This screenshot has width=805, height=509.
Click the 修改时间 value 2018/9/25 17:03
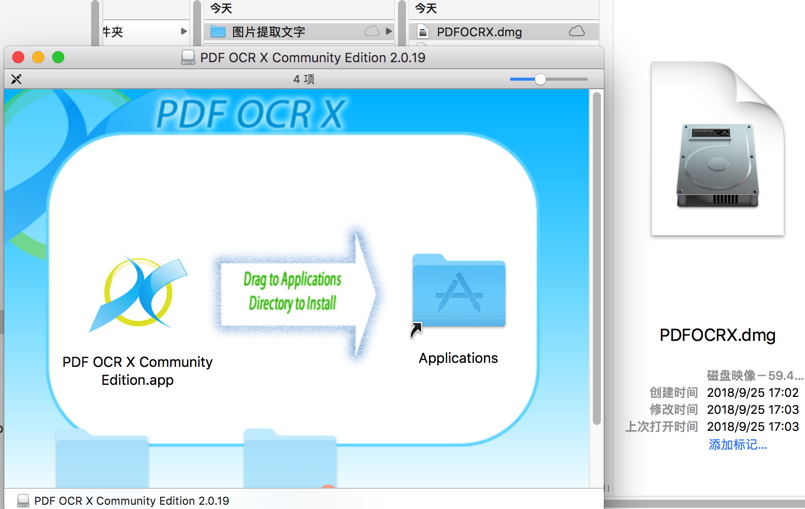[x=753, y=409]
